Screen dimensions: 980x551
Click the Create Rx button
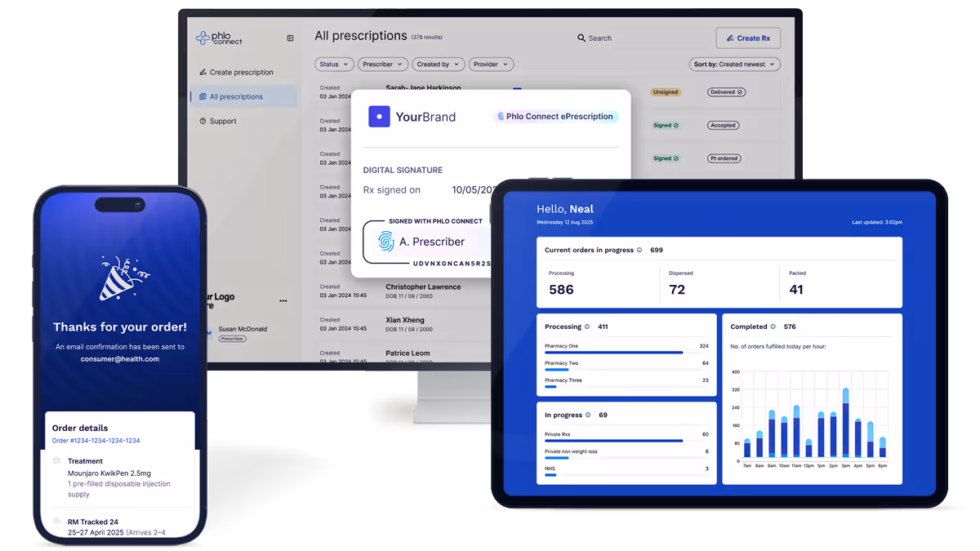(x=748, y=38)
